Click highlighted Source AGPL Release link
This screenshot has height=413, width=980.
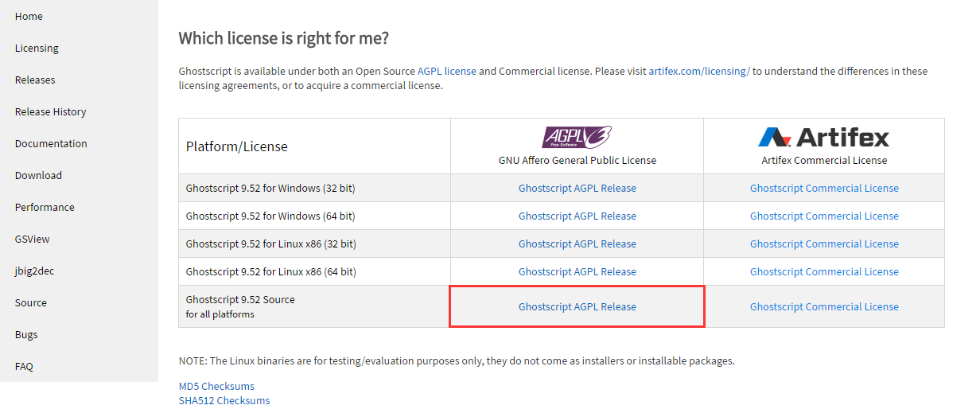click(577, 306)
